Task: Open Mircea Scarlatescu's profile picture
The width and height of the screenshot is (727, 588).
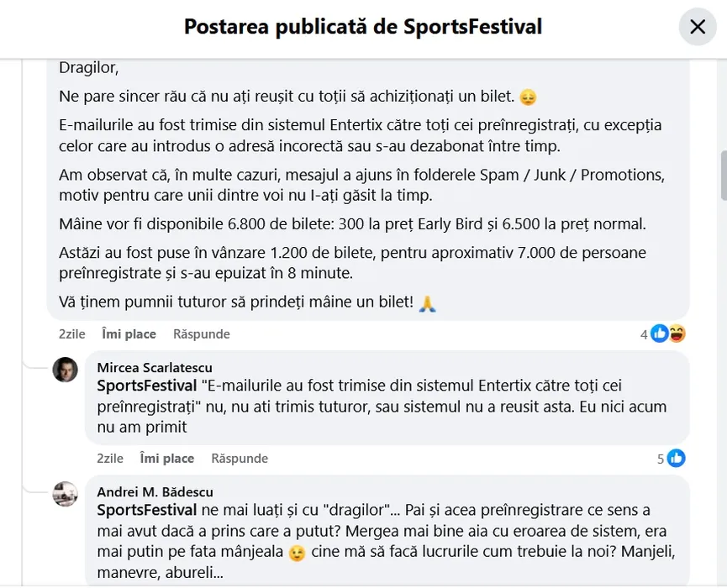Action: [x=66, y=370]
